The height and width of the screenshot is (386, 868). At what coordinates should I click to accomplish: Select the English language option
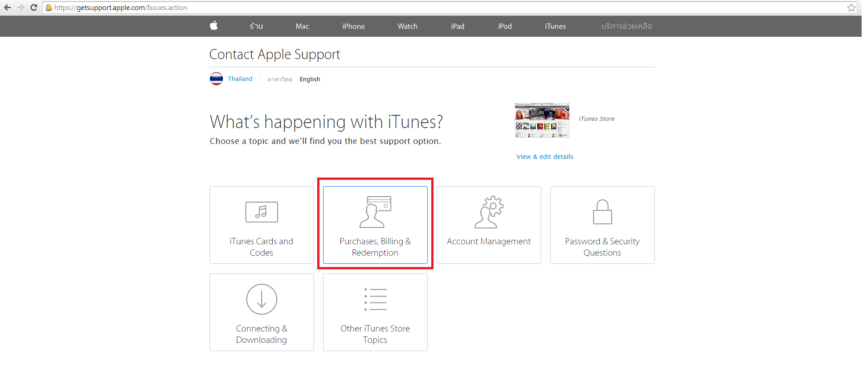pyautogui.click(x=310, y=79)
